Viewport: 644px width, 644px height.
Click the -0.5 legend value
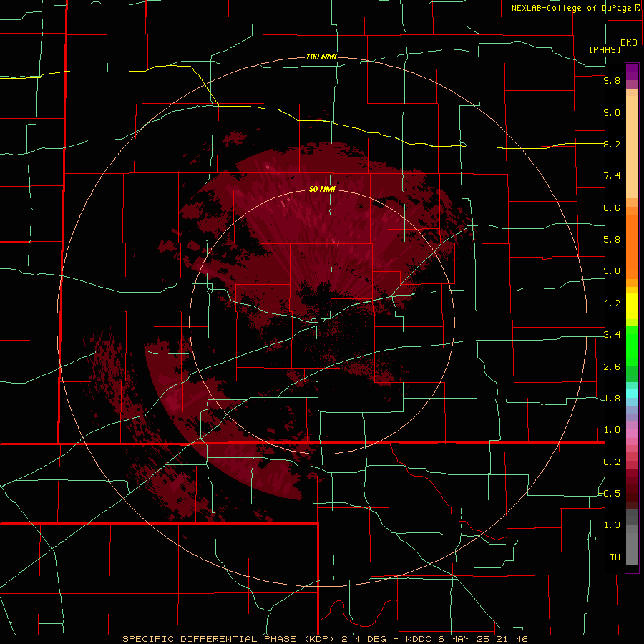(610, 494)
